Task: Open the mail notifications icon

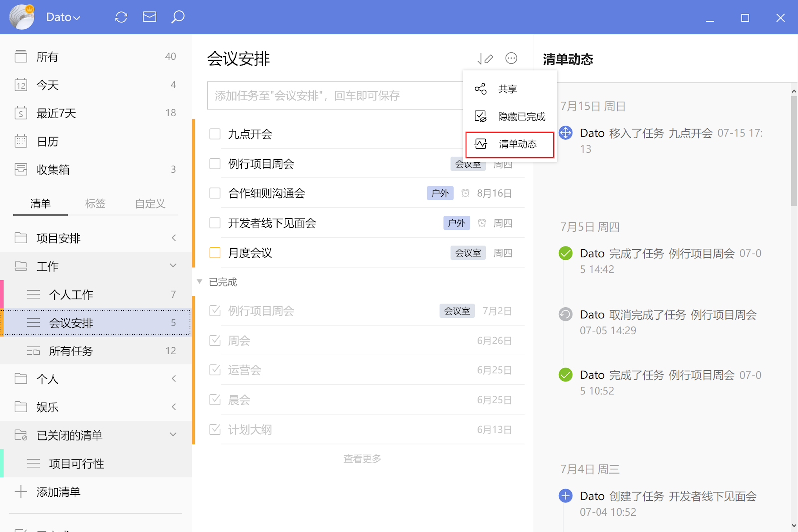Action: tap(149, 17)
